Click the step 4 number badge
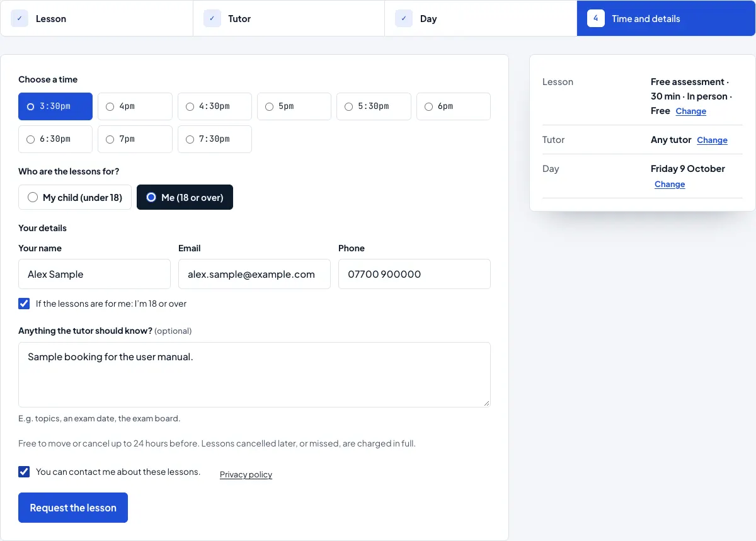The image size is (756, 541). (x=596, y=18)
